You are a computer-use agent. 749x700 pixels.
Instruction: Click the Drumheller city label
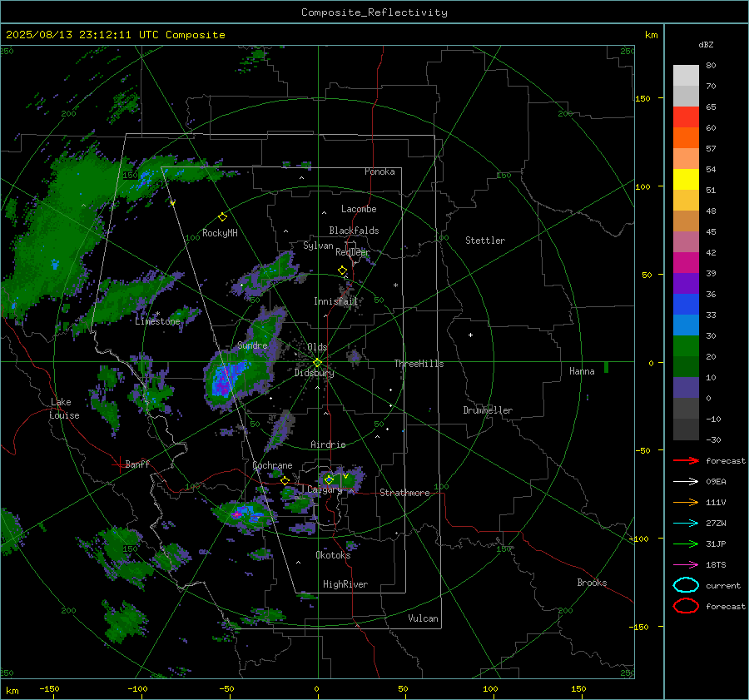tap(488, 410)
